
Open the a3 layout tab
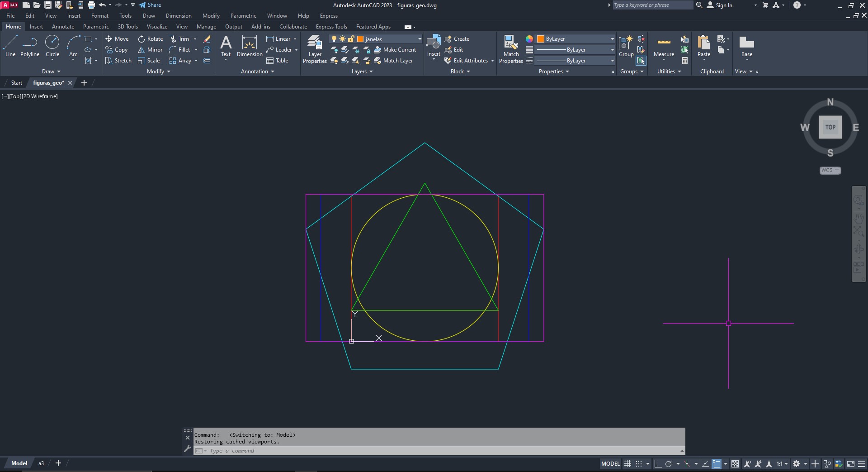[x=41, y=463]
